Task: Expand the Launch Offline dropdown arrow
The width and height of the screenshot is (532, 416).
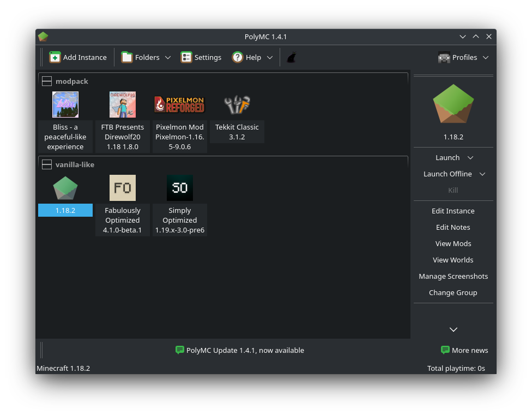Action: click(482, 174)
